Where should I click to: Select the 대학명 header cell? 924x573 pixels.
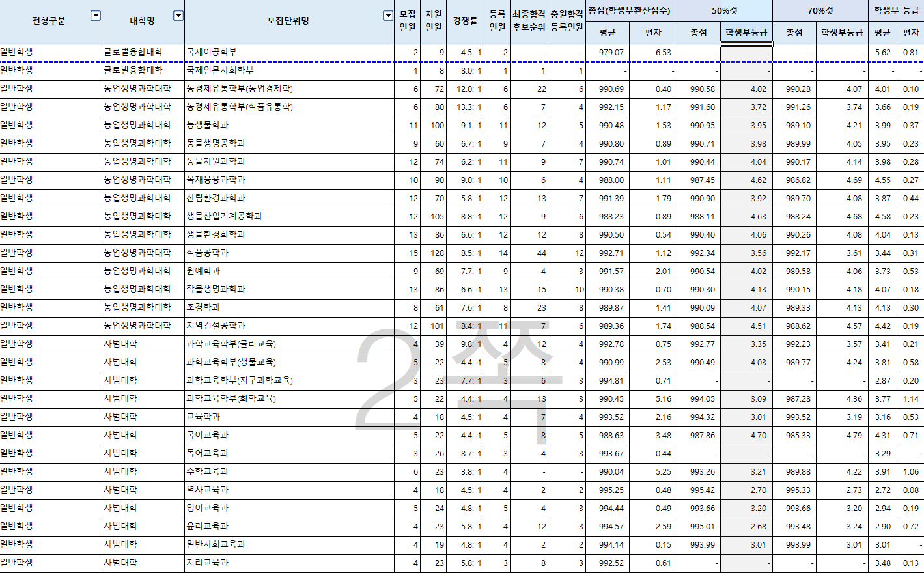[143, 21]
